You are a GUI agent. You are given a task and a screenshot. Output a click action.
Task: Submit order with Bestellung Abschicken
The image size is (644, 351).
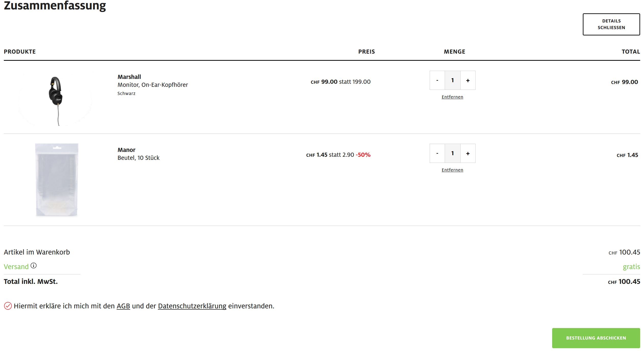point(596,338)
